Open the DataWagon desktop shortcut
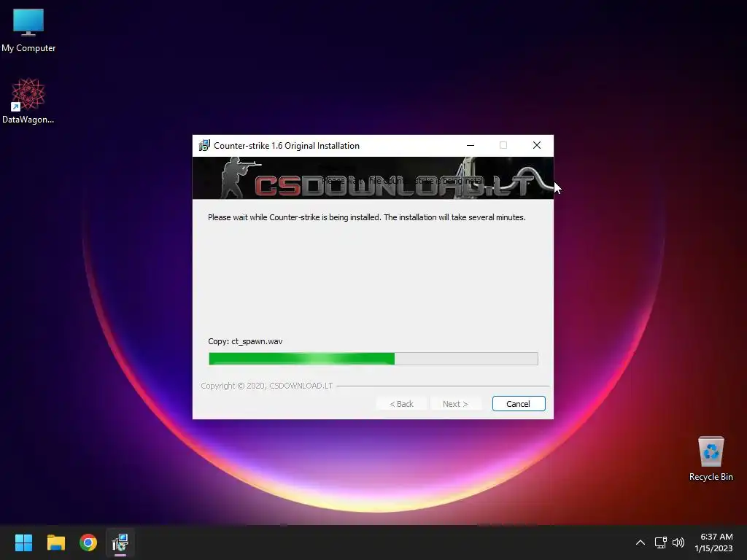Screen dimensions: 747x560 (x=28, y=101)
